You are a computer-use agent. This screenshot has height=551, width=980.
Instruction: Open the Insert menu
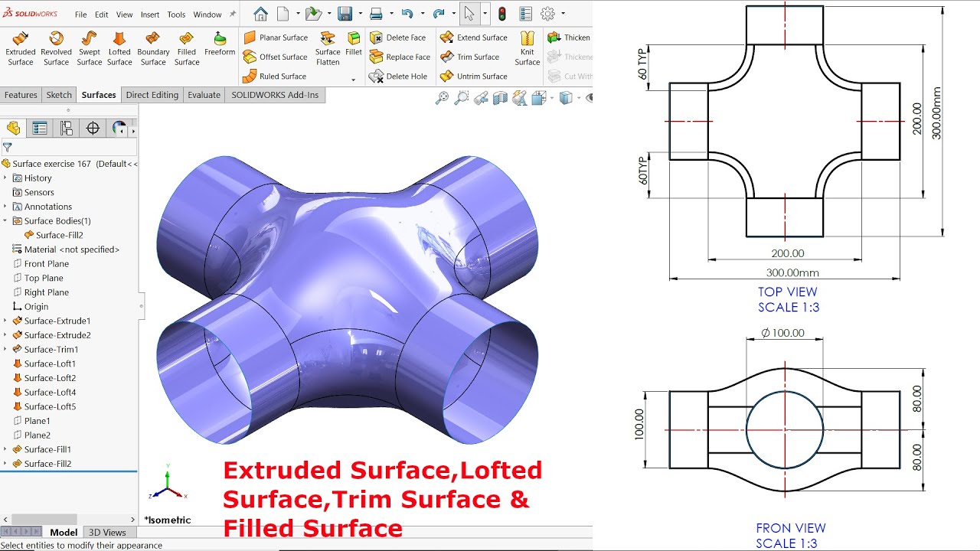tap(150, 15)
